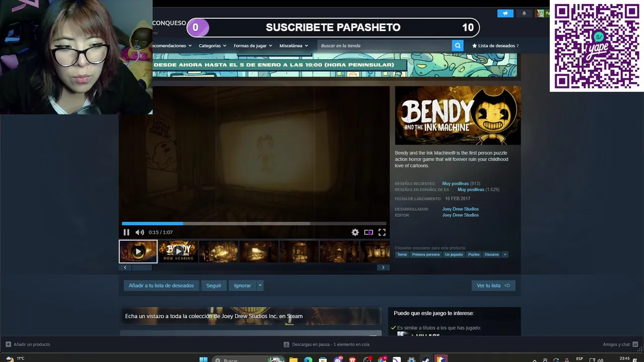
Task: Open the Windows Start menu
Action: pos(203,360)
